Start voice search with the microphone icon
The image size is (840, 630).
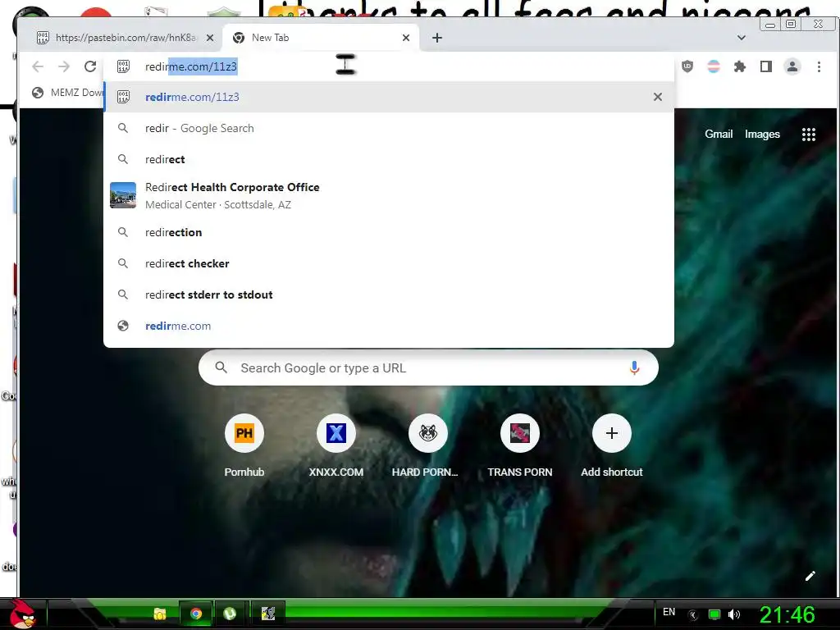pyautogui.click(x=634, y=367)
